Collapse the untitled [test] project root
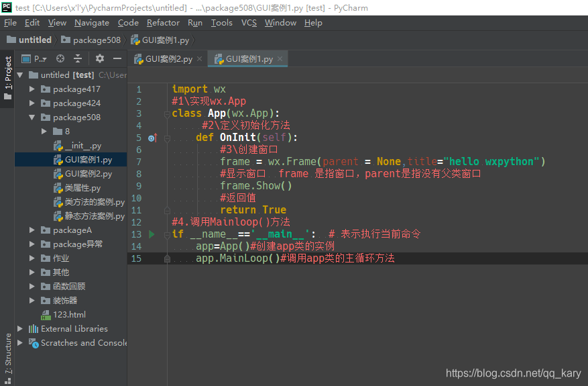 20,75
